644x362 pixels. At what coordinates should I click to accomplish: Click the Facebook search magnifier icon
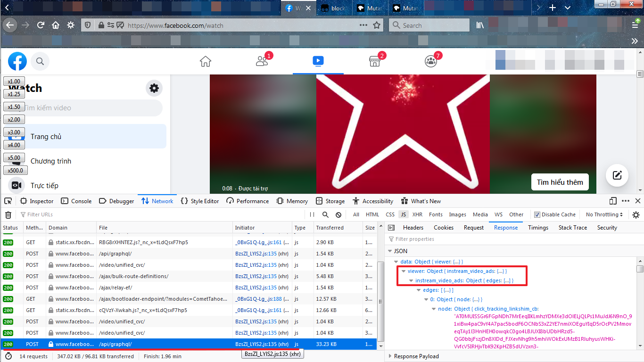click(40, 61)
